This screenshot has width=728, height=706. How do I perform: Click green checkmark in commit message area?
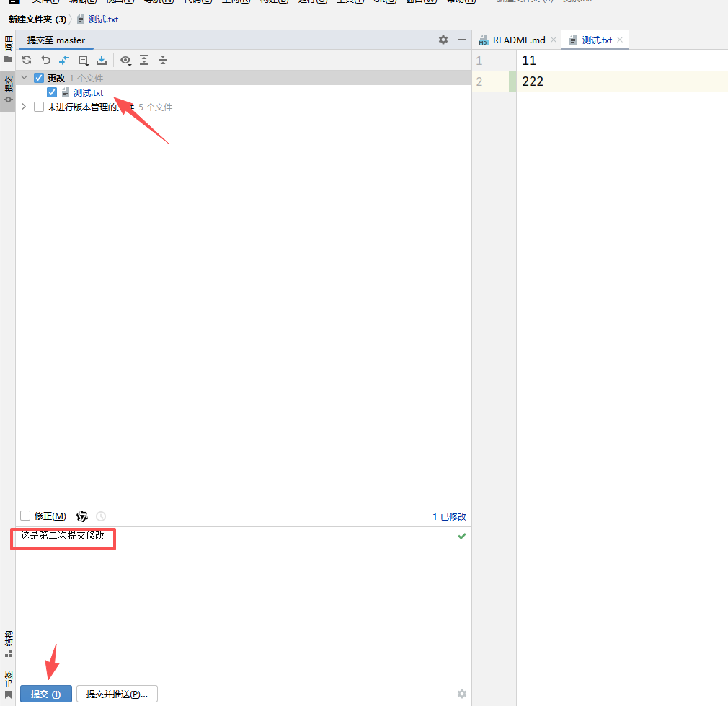coord(462,536)
